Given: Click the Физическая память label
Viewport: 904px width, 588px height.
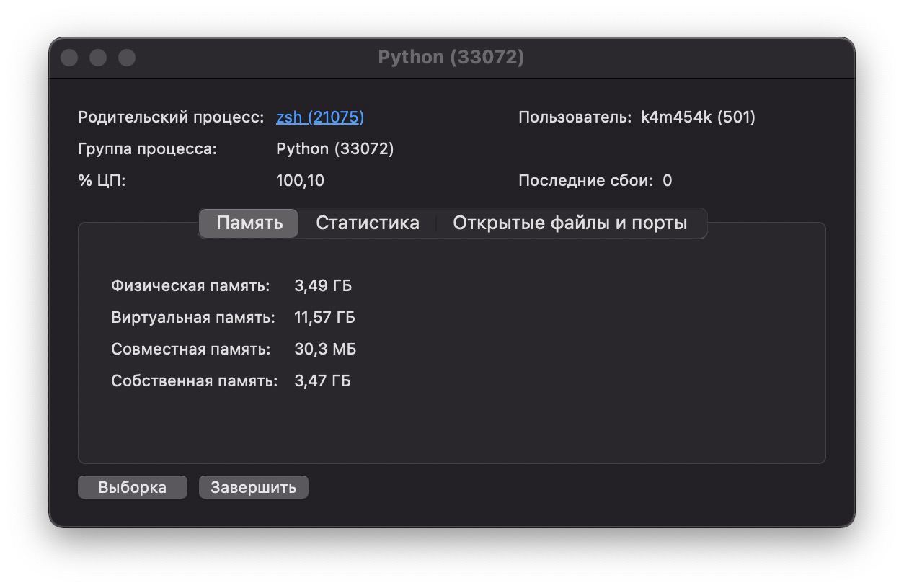Looking at the screenshot, I should tap(190, 286).
